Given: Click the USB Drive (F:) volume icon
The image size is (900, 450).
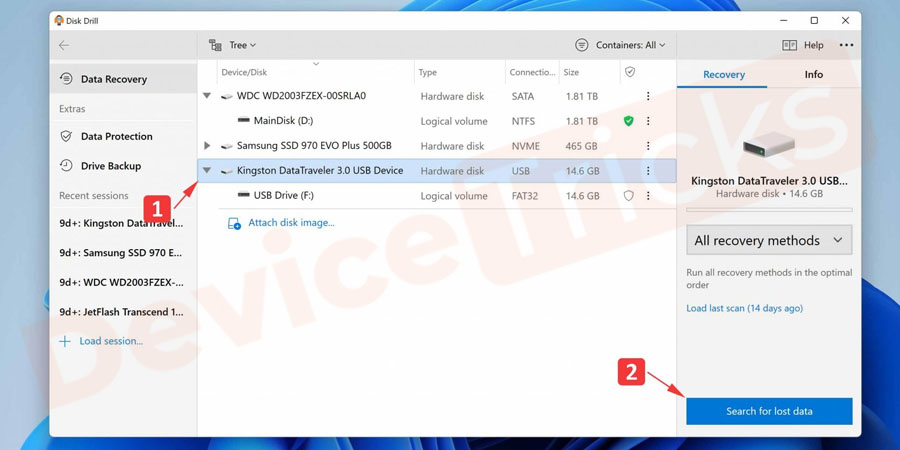Looking at the screenshot, I should [x=243, y=195].
